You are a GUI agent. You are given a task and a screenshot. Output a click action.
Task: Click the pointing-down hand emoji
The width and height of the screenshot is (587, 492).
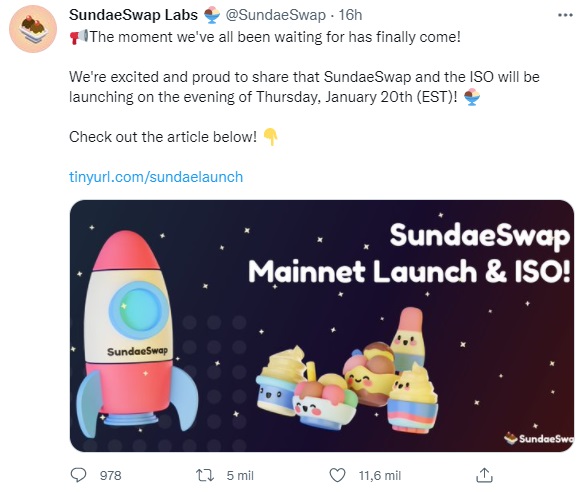[x=270, y=137]
